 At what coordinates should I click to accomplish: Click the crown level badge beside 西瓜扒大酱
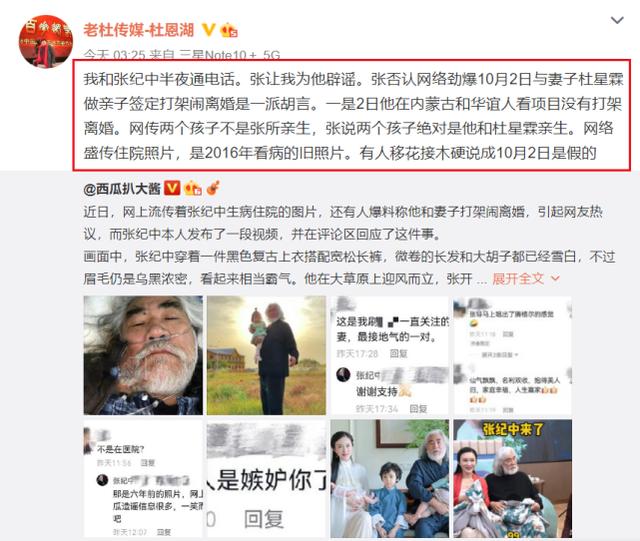pos(193,188)
